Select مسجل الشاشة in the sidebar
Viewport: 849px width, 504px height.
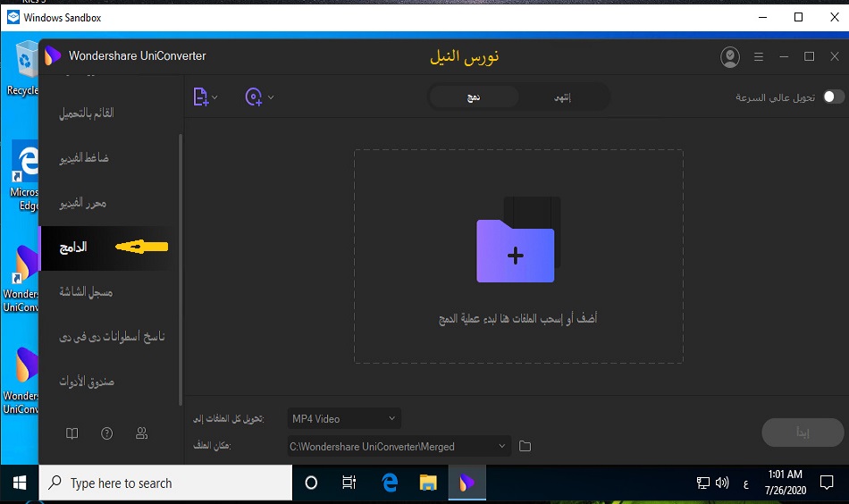(x=86, y=292)
